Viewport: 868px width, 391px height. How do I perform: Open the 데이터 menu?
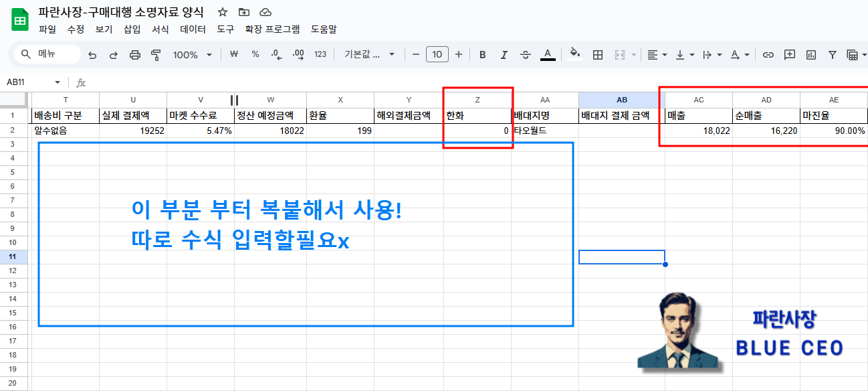click(x=193, y=29)
